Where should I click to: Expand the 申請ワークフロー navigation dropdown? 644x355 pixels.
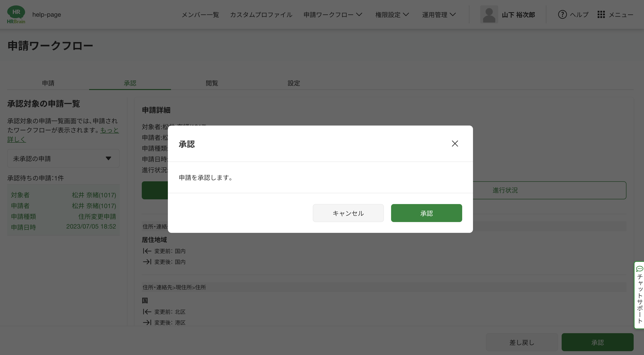click(333, 15)
